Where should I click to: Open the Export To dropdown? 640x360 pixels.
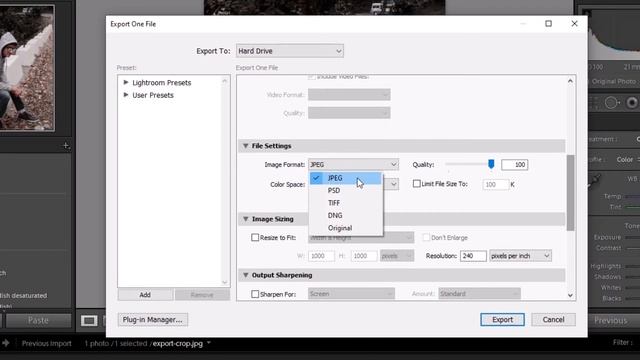[x=290, y=51]
